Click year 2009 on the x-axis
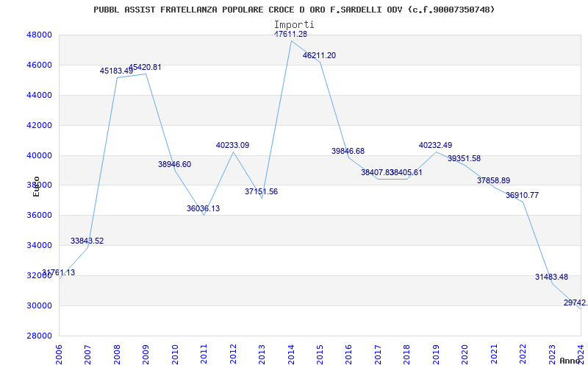This screenshot has width=588, height=368. click(146, 355)
